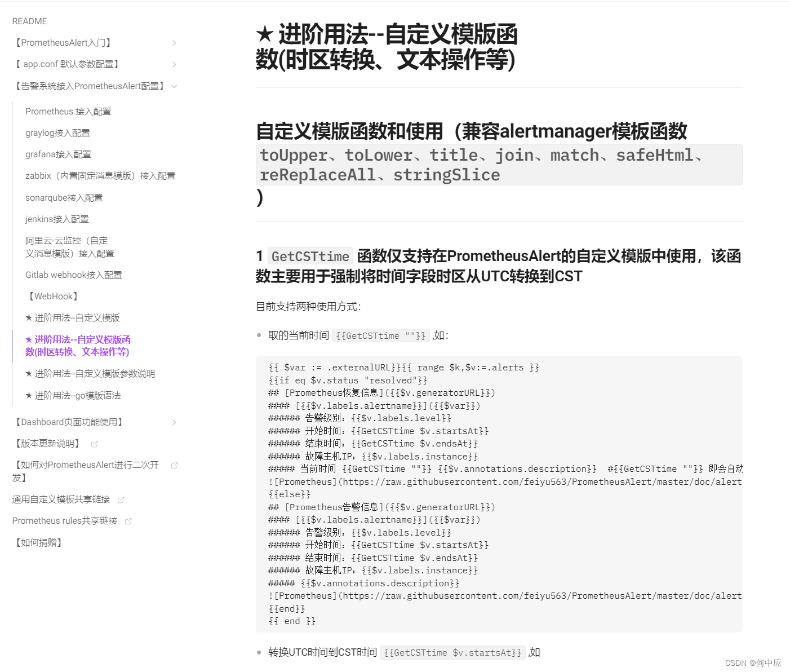
Task: Expand the 【app.conf 默认参数配置】 chevron
Action: pyautogui.click(x=174, y=64)
